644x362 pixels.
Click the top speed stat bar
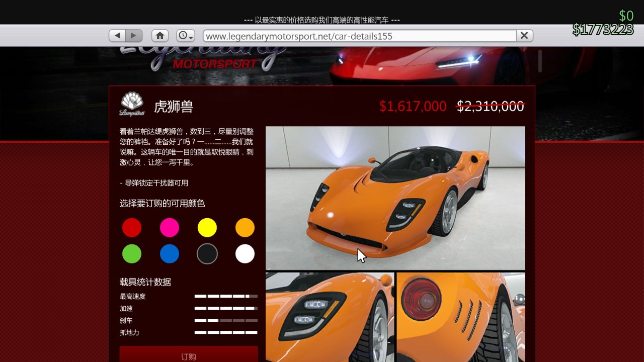click(x=226, y=297)
